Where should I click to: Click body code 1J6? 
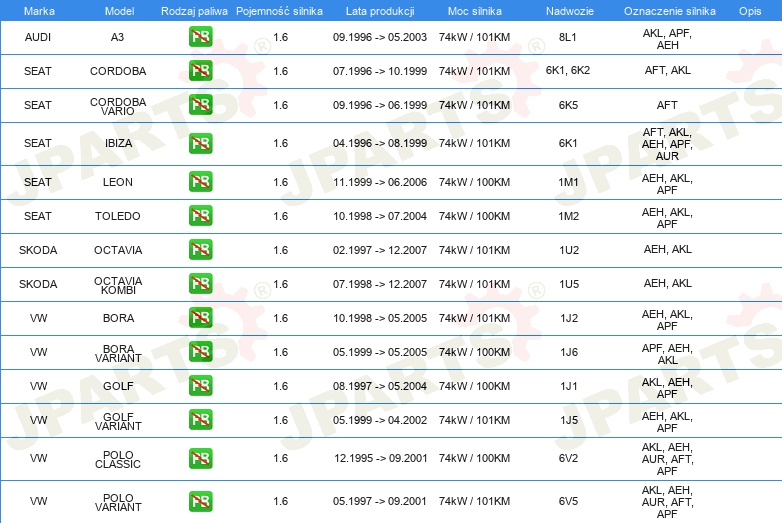point(569,352)
